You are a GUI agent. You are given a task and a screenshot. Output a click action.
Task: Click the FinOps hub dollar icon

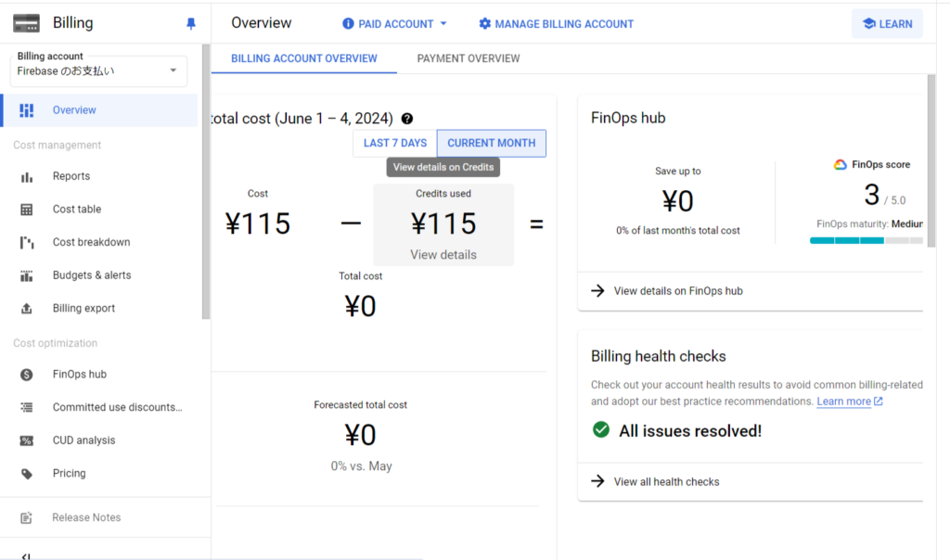26,375
